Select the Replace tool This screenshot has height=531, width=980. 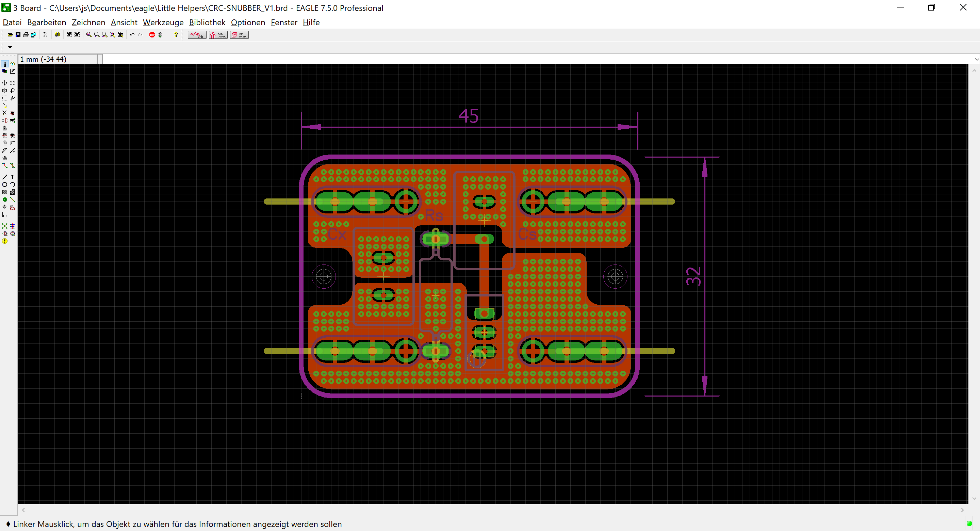point(13,120)
